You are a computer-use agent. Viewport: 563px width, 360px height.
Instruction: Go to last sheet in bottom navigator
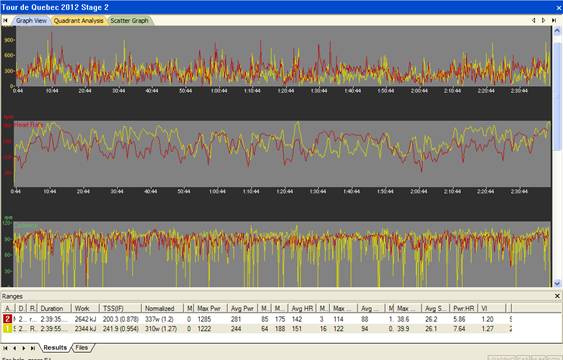33,348
